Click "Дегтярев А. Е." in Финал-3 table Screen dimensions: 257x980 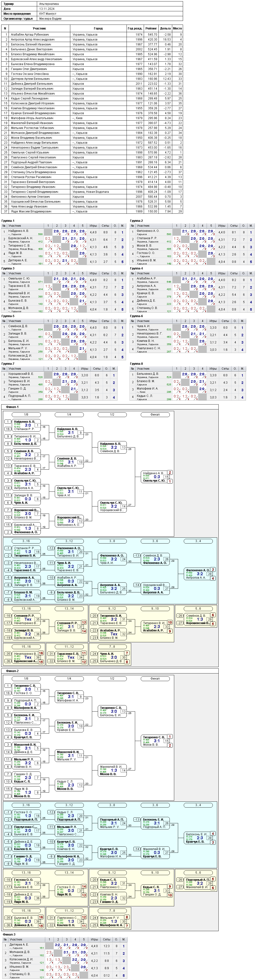(19, 945)
